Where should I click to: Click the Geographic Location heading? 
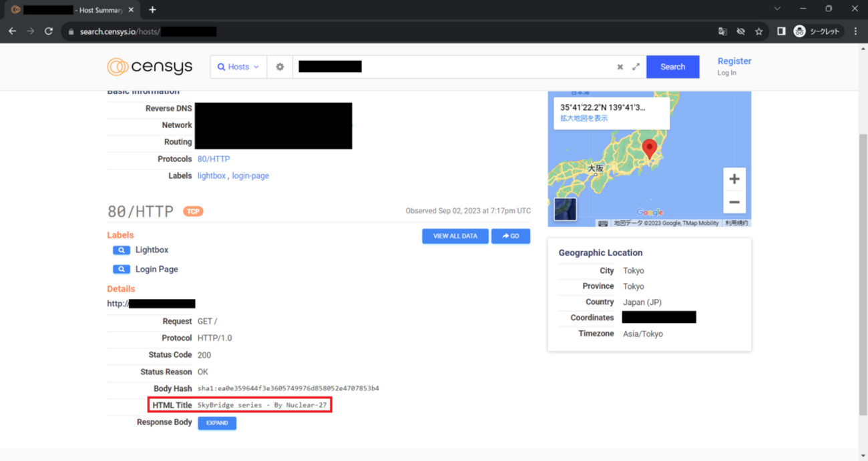pos(600,253)
